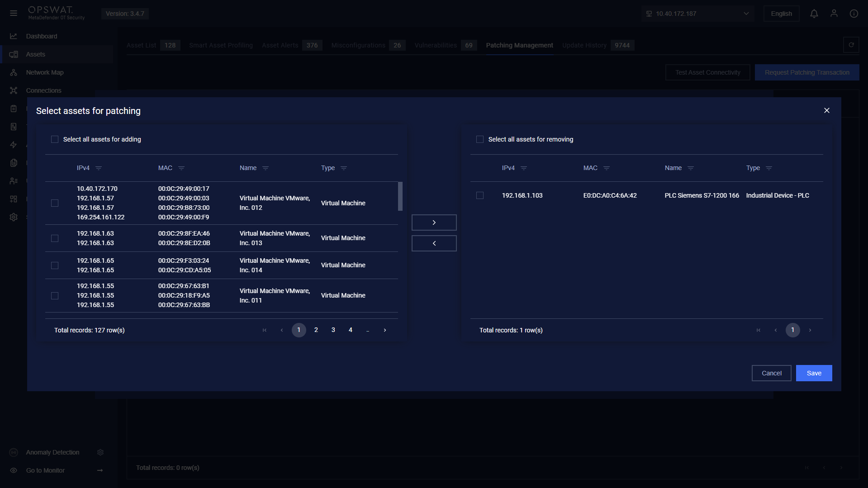Filter left table by MAC
868x488 pixels.
click(181, 168)
